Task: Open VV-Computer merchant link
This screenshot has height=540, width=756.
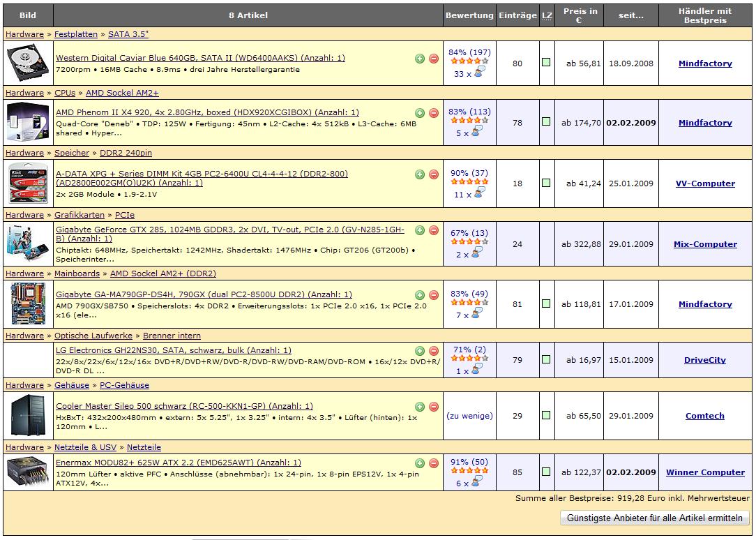Action: click(705, 183)
